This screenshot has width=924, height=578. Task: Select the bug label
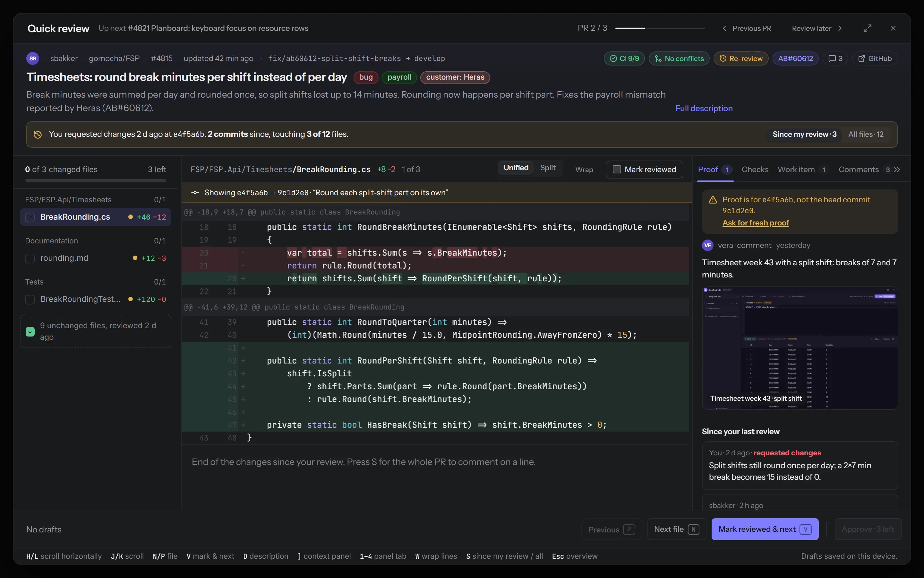[366, 77]
